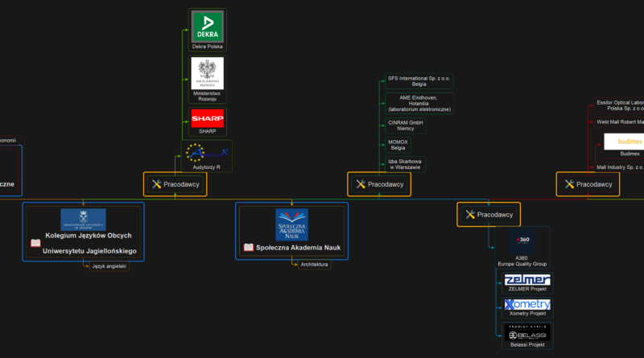Select Izba Skarbowa w Warszawie node

(x=405, y=164)
